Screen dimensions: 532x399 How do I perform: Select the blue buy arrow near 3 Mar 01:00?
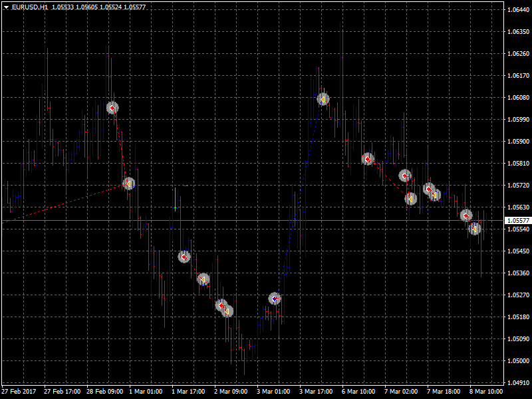(275, 299)
